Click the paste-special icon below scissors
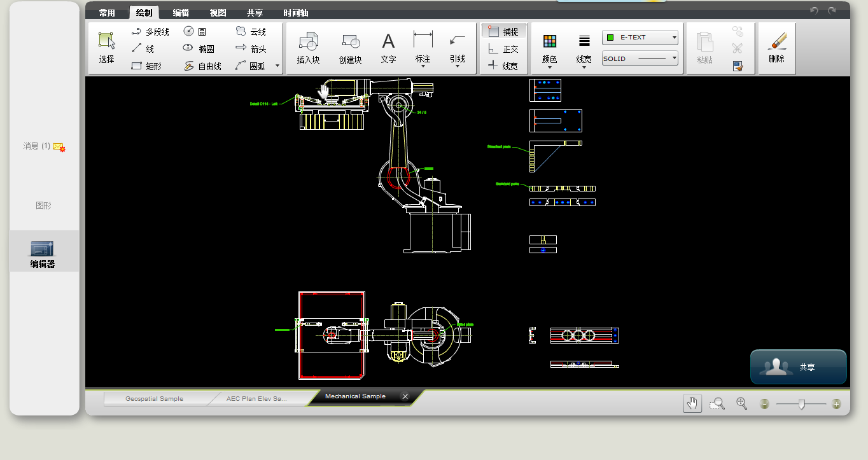This screenshot has height=460, width=868. (738, 66)
